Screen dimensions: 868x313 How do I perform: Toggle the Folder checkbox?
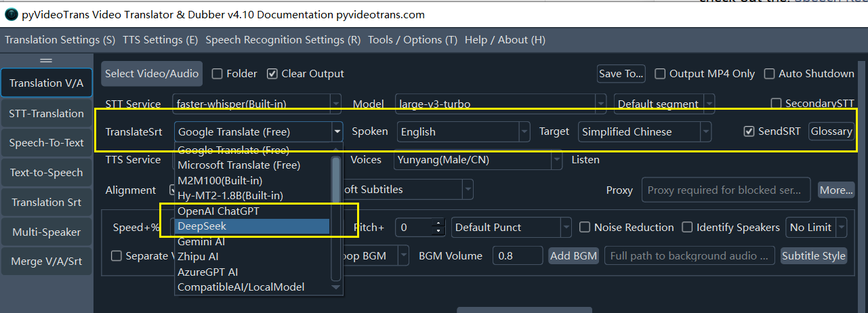point(218,74)
